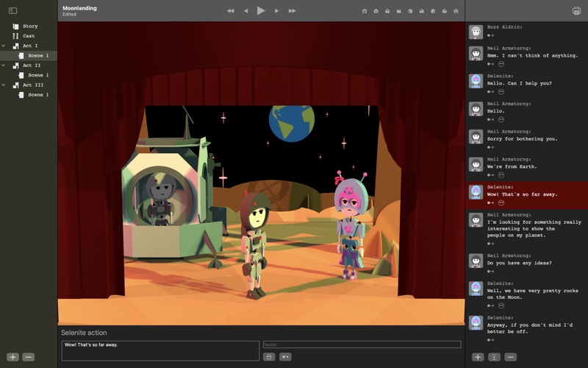Click the leftmost stage camera preset icon
Viewport: 588px width, 368px height.
365,11
